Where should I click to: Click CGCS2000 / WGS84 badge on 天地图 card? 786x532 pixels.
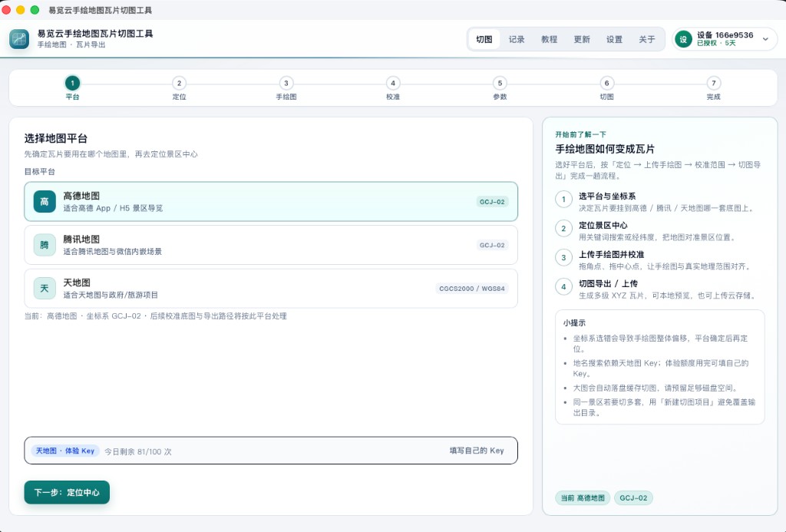(472, 289)
